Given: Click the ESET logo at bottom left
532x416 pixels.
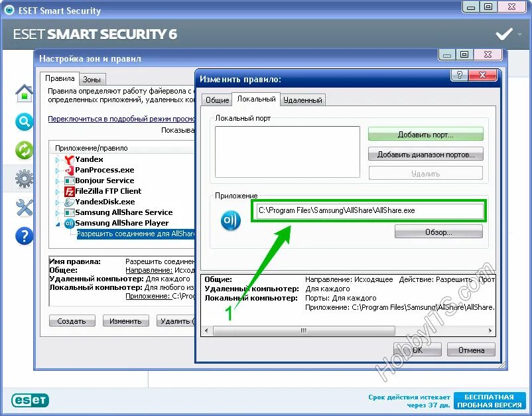Looking at the screenshot, I should 30,400.
